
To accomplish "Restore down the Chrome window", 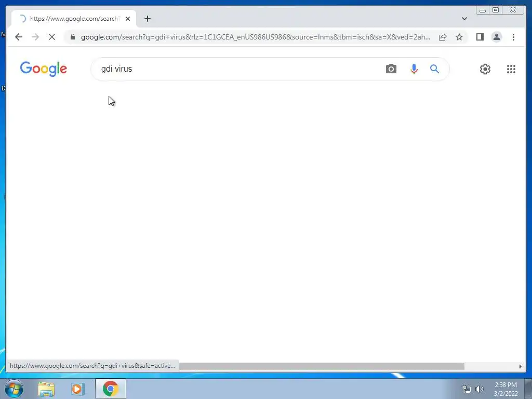I will (496, 10).
